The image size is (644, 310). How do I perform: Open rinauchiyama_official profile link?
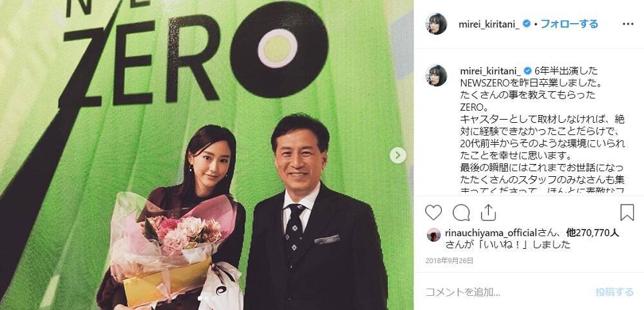click(491, 233)
